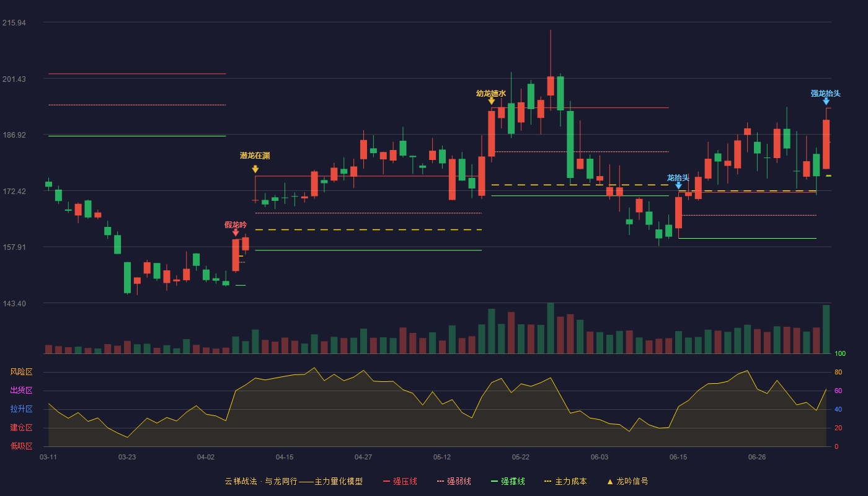Click the 假龙吟 signal arrow marker

tap(236, 232)
